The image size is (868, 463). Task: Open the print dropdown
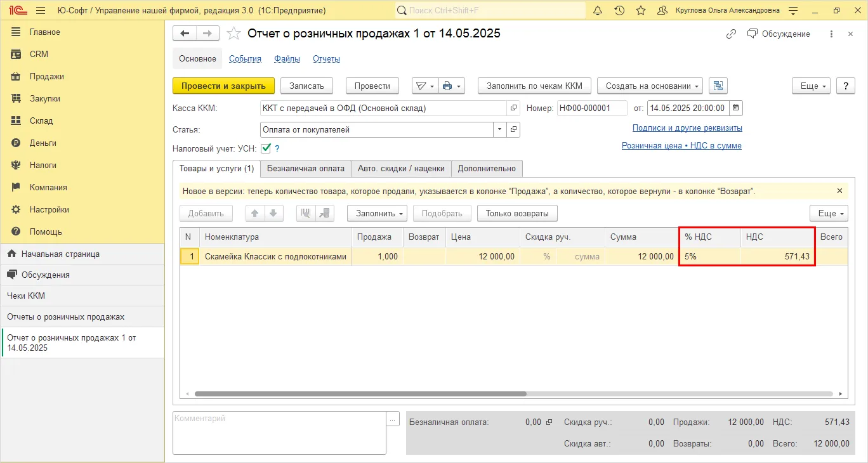(x=452, y=86)
